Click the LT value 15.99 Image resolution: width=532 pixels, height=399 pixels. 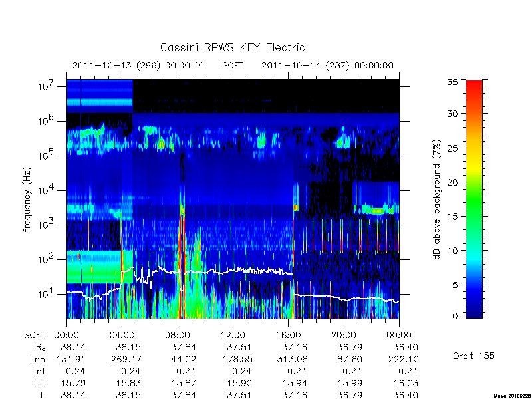[350, 384]
